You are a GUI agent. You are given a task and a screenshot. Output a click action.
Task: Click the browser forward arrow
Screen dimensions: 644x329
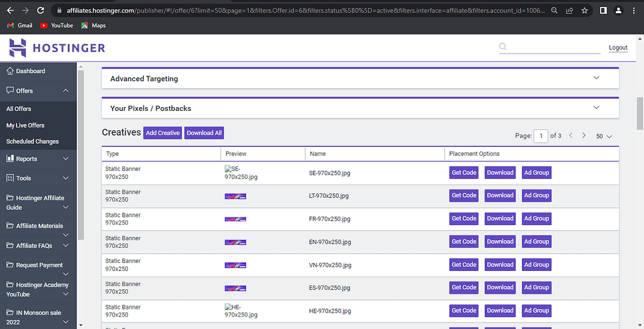[x=25, y=11]
